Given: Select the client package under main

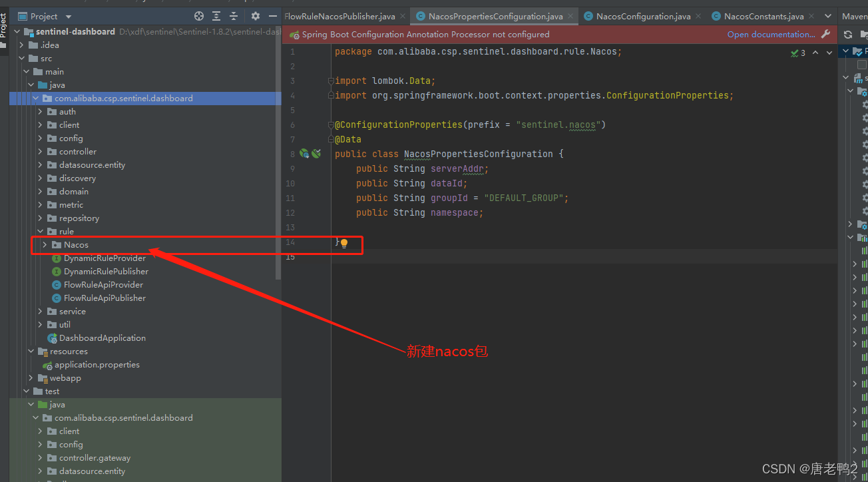Looking at the screenshot, I should click(69, 125).
